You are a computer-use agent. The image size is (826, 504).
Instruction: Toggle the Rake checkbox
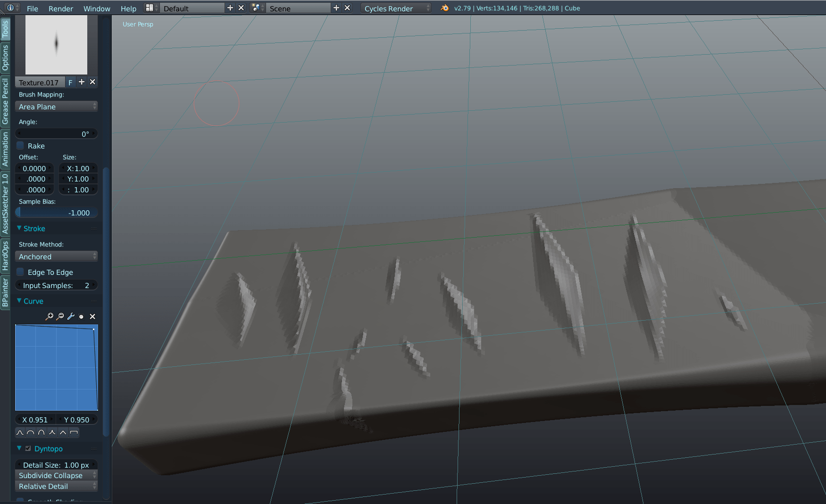click(x=20, y=145)
